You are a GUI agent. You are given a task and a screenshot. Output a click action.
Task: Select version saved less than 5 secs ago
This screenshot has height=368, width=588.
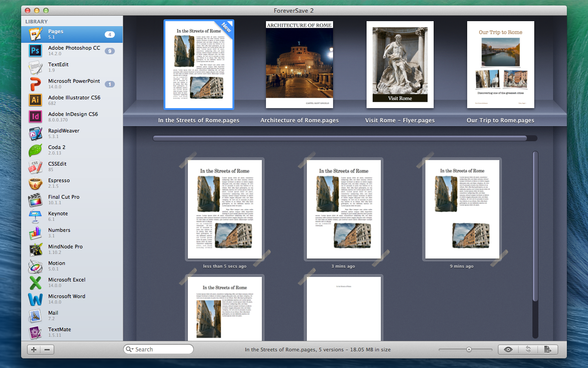click(x=225, y=209)
